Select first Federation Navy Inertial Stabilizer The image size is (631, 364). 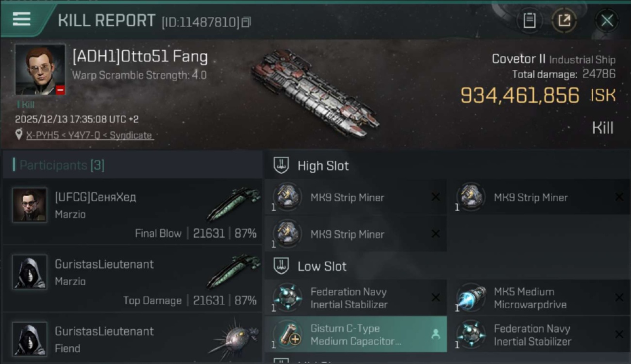356,298
